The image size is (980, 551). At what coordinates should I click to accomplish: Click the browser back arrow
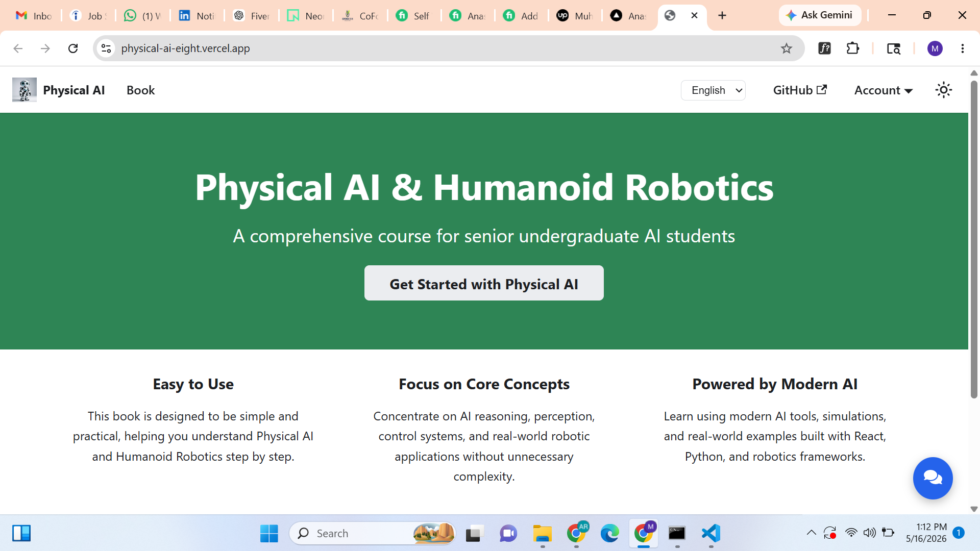(18, 48)
